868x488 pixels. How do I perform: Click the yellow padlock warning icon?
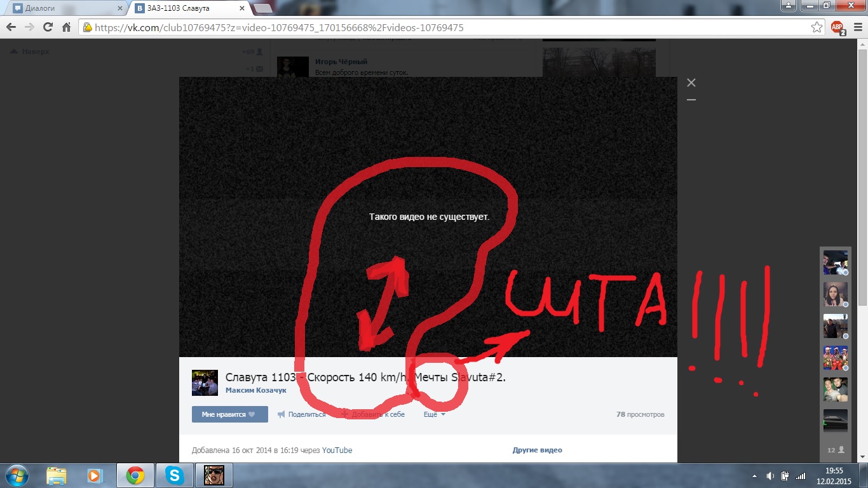pos(88,28)
